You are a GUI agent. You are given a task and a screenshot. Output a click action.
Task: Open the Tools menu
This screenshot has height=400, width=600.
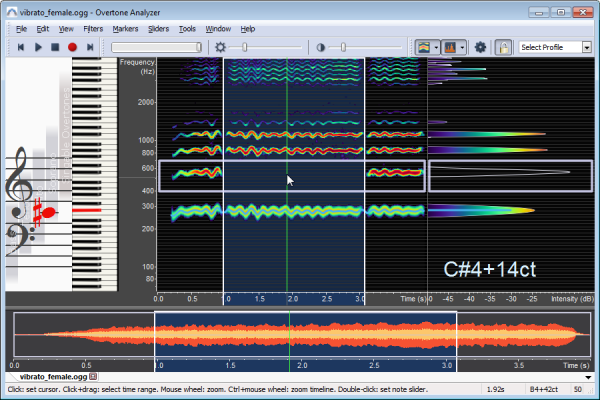pos(187,29)
